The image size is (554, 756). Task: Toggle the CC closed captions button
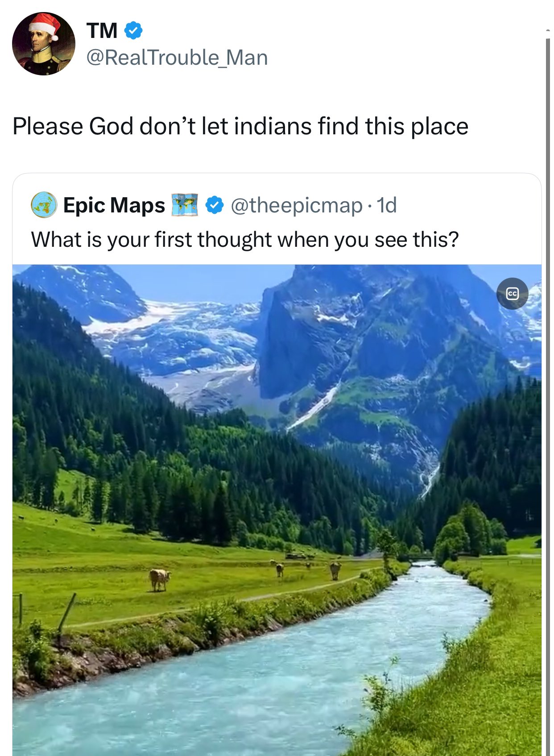[x=512, y=294]
